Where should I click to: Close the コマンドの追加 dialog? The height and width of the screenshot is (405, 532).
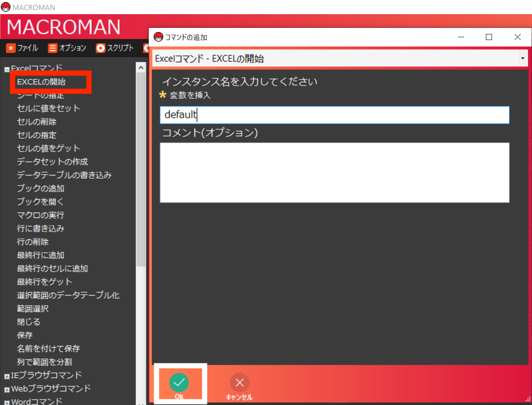(517, 37)
